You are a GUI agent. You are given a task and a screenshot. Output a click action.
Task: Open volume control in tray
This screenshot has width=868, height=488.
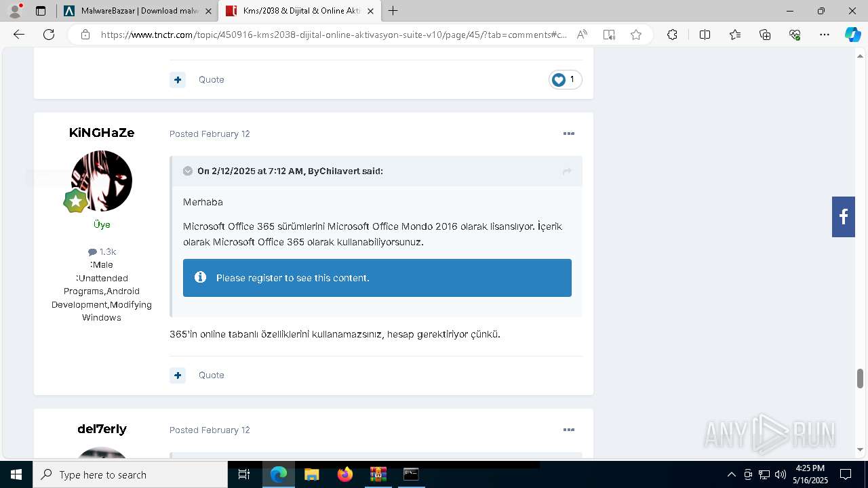(781, 474)
